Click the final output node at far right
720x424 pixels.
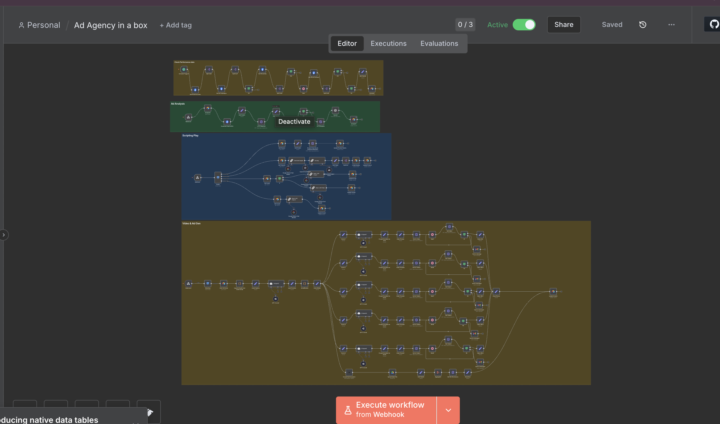click(553, 292)
